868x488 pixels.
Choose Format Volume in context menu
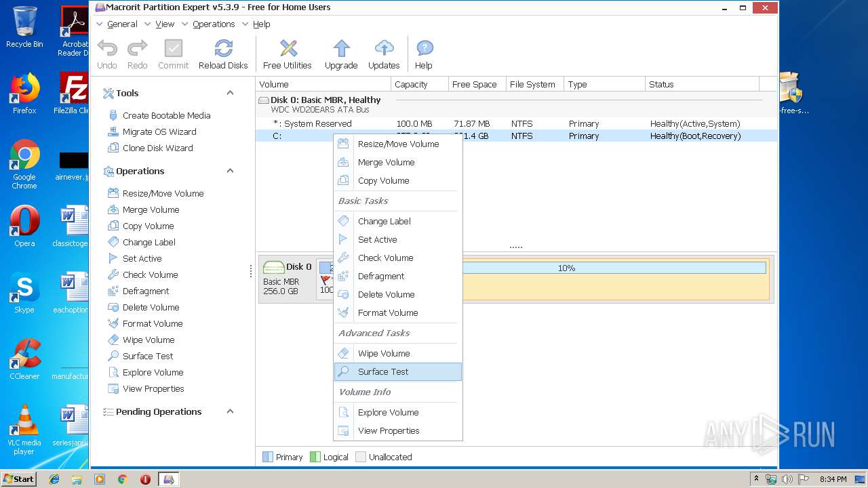point(398,312)
